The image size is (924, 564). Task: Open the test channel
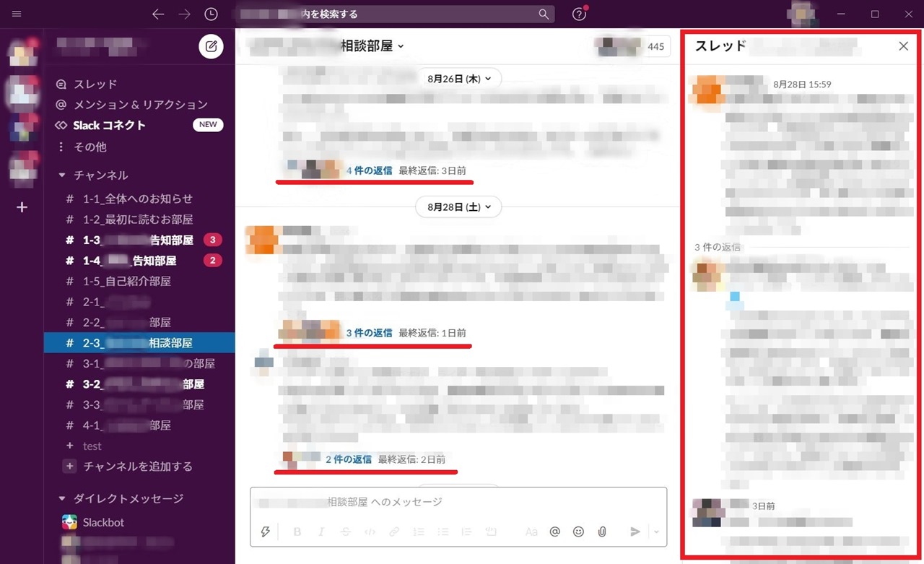tap(139, 446)
